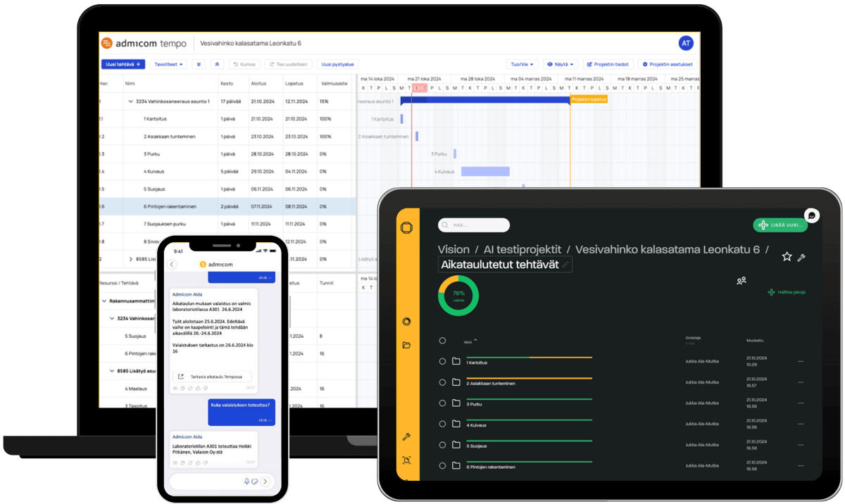Edit Aikataulutetut tehtävät title pencil icon
Image resolution: width=845 pixels, height=504 pixels.
(565, 265)
